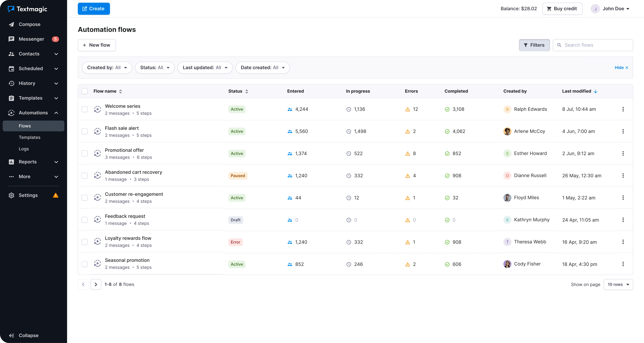Open Logs under Automations
Screen dimensions: 644x343
click(24, 149)
